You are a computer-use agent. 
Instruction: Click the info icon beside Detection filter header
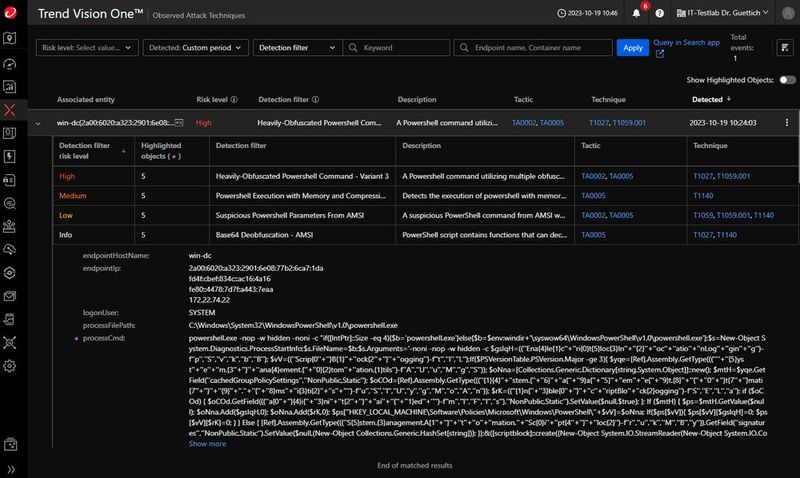tap(315, 99)
